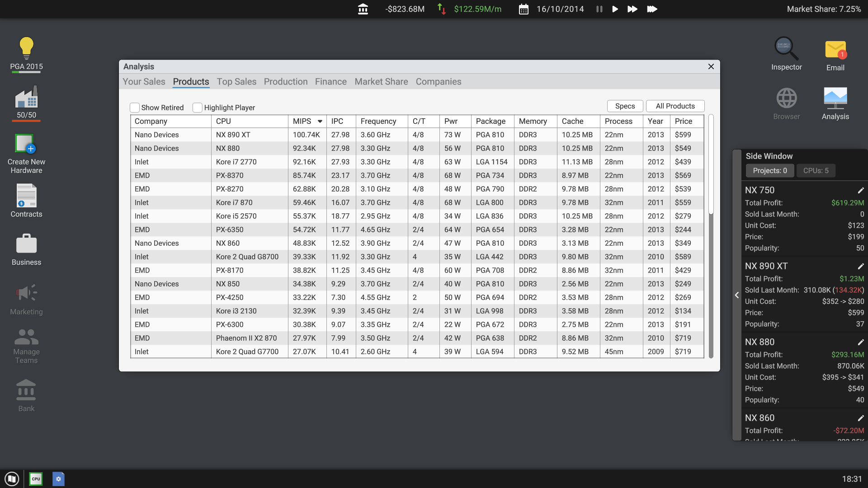Viewport: 868px width, 488px height.
Task: Edit NX 750 with pencil icon
Action: (x=860, y=190)
